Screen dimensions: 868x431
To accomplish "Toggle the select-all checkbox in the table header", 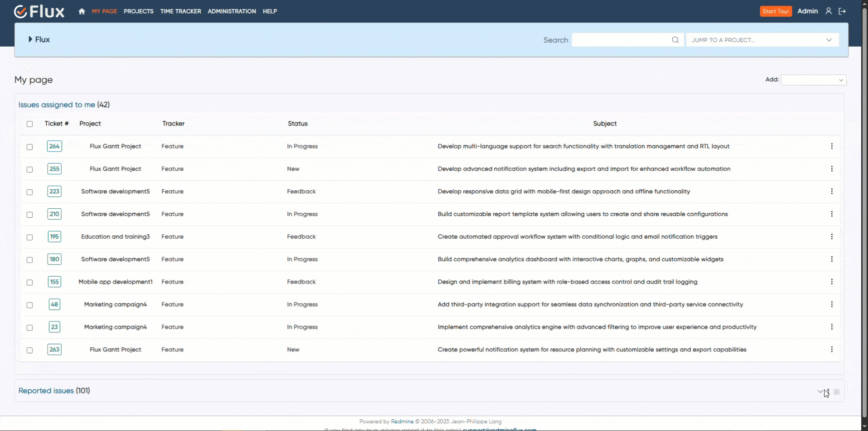I will click(29, 124).
